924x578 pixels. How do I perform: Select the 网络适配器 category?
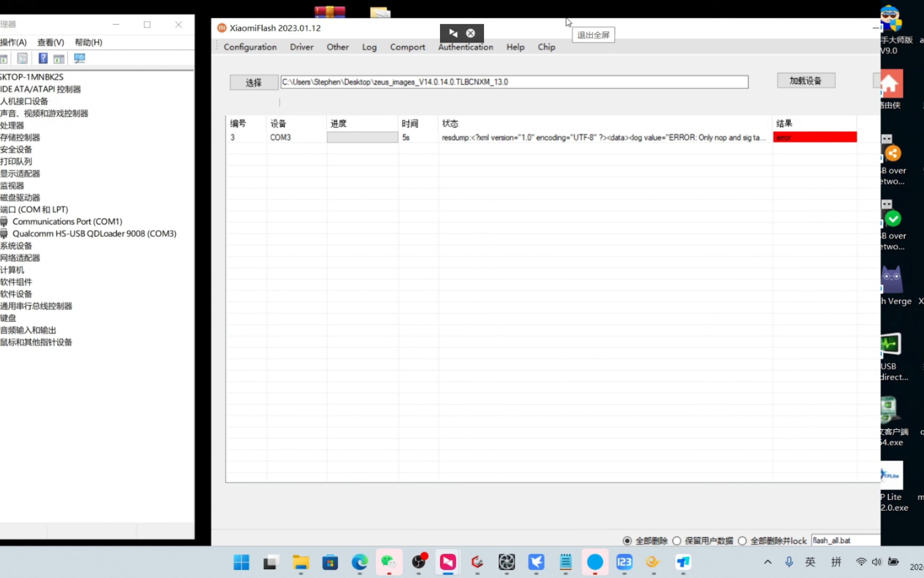point(20,258)
